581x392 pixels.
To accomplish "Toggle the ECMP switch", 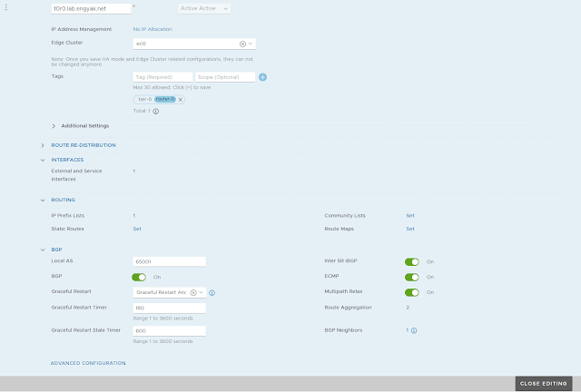I will (411, 277).
